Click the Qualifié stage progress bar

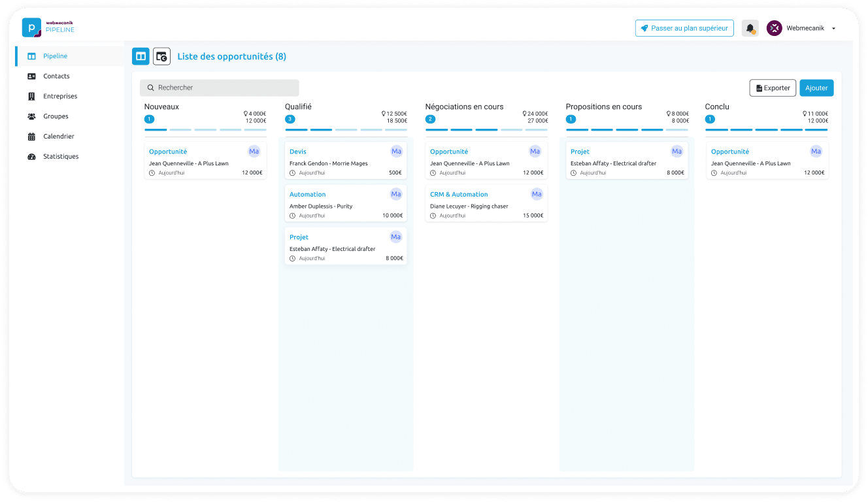346,129
